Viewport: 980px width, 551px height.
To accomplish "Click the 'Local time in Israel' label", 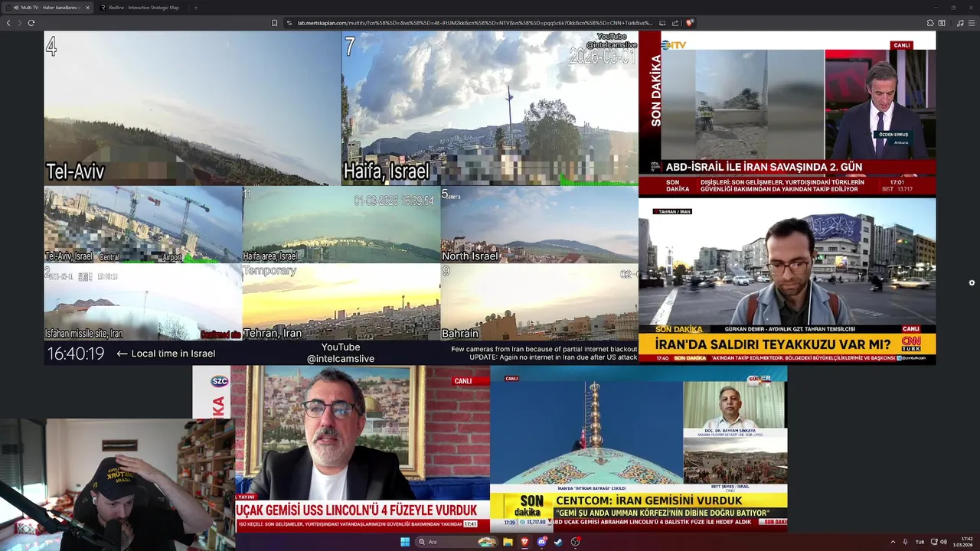I will pos(173,354).
